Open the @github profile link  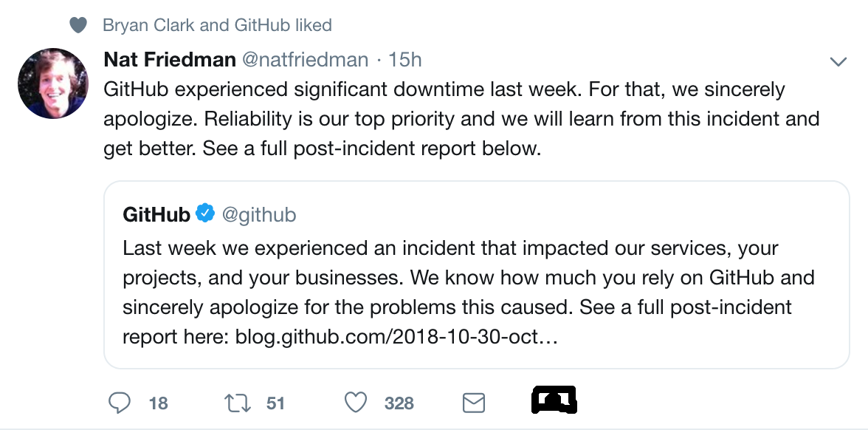point(259,214)
